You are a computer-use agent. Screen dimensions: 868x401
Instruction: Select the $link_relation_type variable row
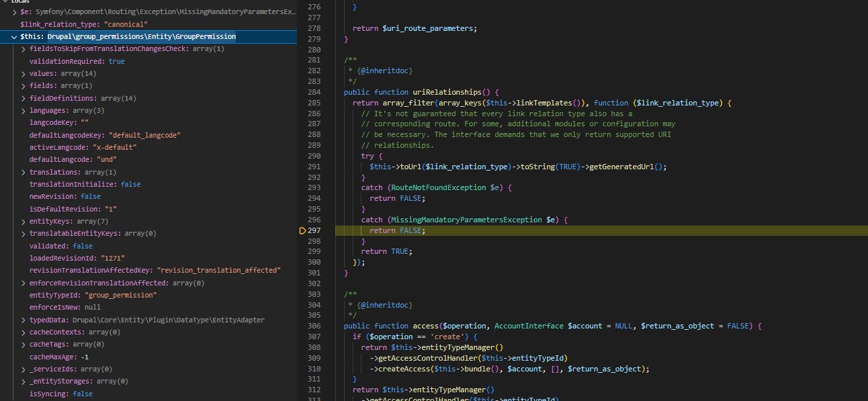tap(83, 24)
